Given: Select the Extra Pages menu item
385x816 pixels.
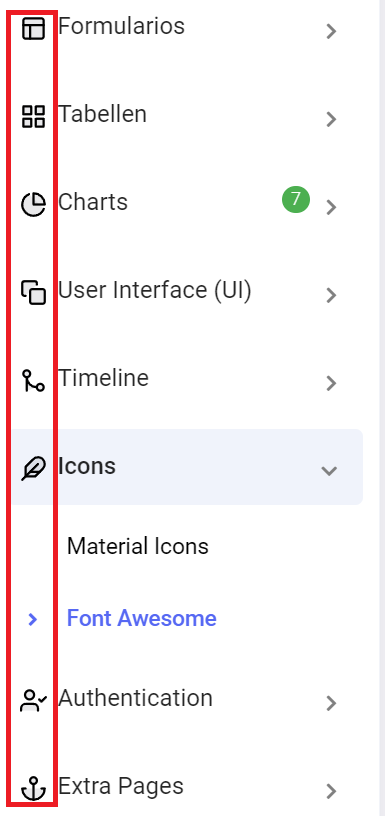Looking at the screenshot, I should click(187, 788).
